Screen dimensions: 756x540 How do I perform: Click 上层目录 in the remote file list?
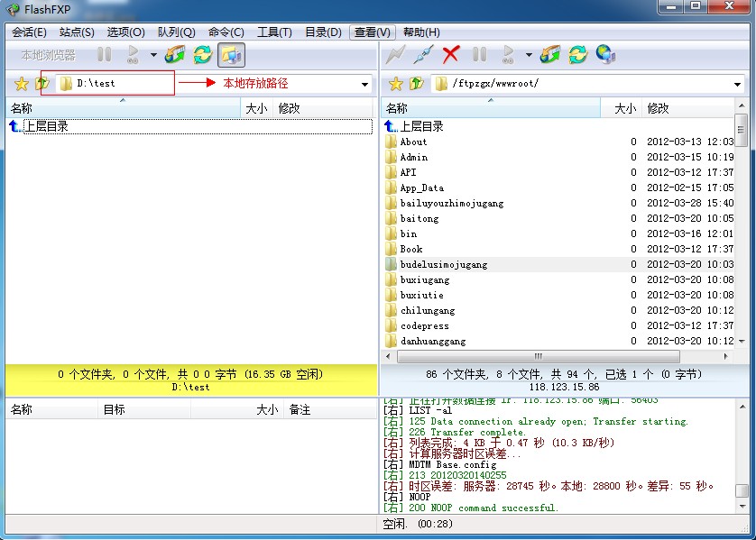(421, 126)
